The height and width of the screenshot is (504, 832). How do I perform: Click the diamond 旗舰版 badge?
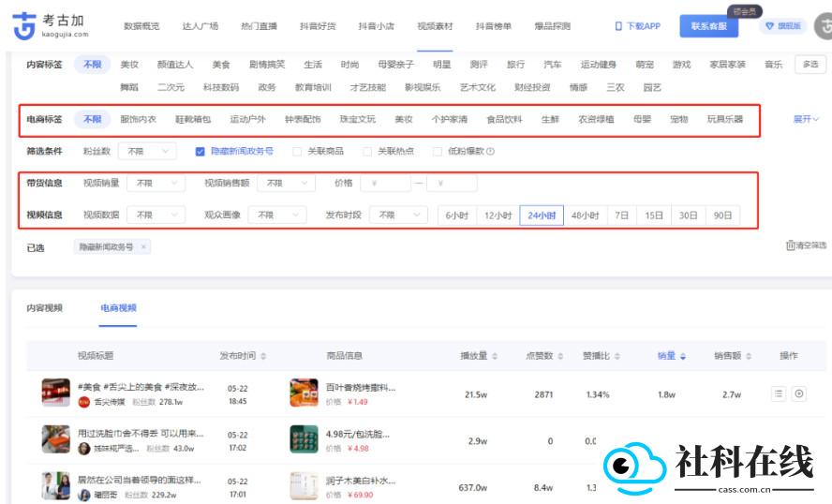(782, 26)
